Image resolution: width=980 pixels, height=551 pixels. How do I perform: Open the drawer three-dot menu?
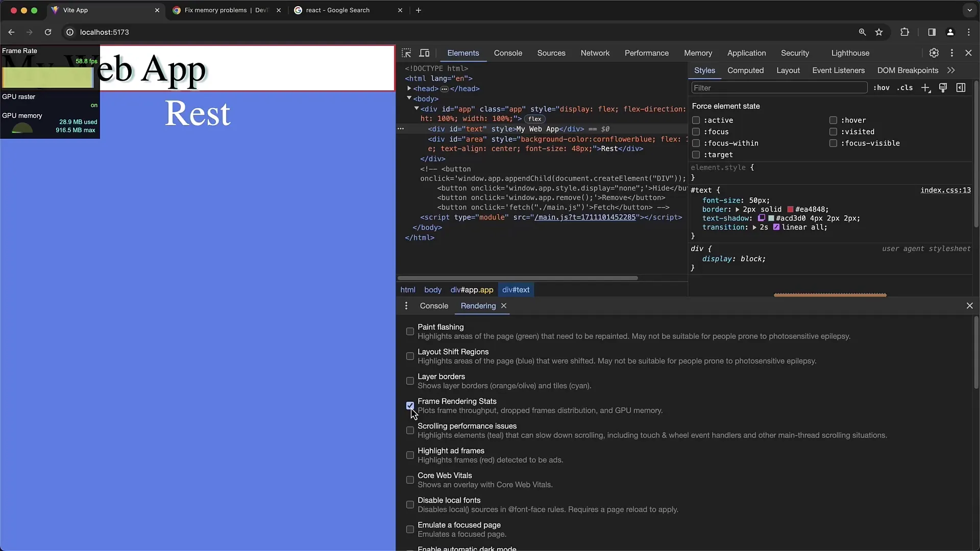(406, 306)
